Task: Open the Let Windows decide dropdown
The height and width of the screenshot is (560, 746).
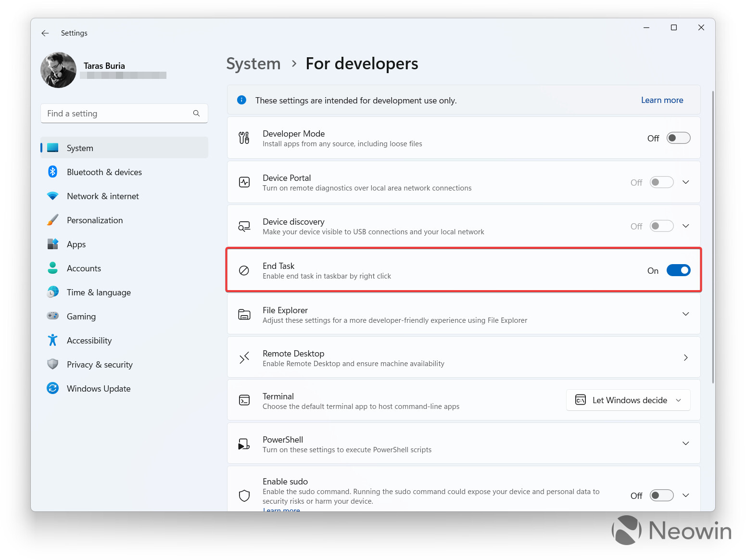Action: coord(628,400)
